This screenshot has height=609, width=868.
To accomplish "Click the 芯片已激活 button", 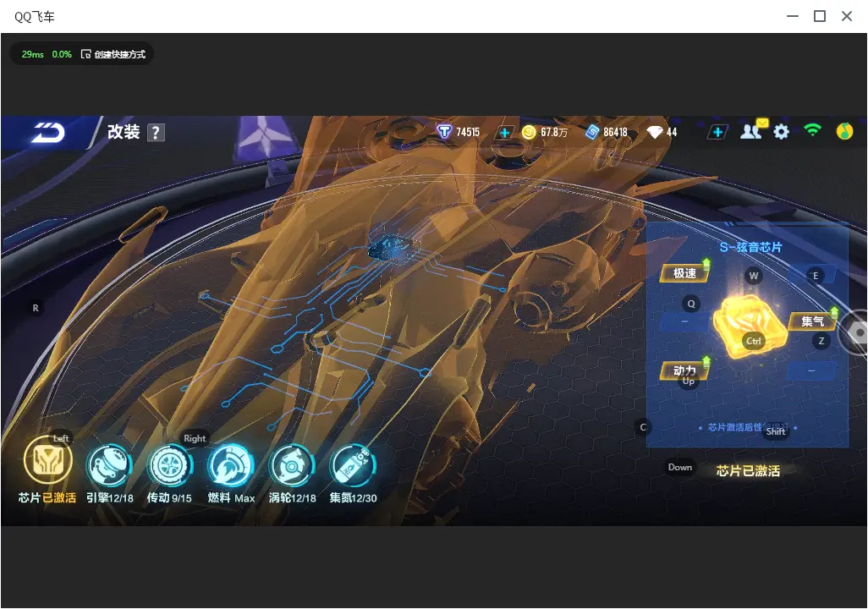I will 748,471.
